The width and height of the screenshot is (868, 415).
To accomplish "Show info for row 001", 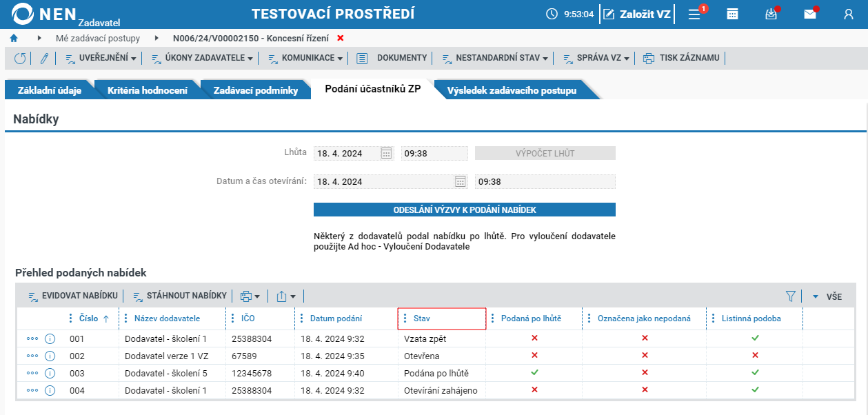I will coord(50,338).
